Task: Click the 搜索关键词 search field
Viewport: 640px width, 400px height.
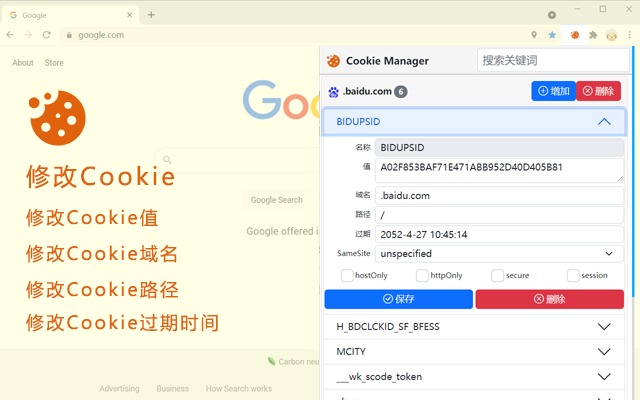Action: pos(553,60)
